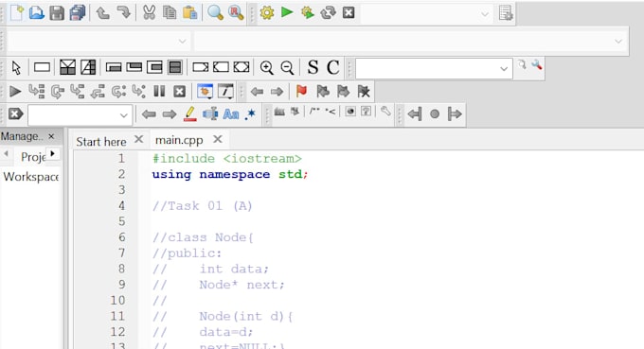
Task: Select the arrow pointer tool
Action: click(16, 68)
